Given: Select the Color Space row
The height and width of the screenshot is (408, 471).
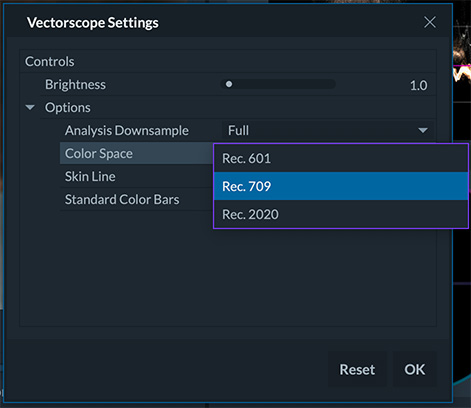Looking at the screenshot, I should click(137, 153).
